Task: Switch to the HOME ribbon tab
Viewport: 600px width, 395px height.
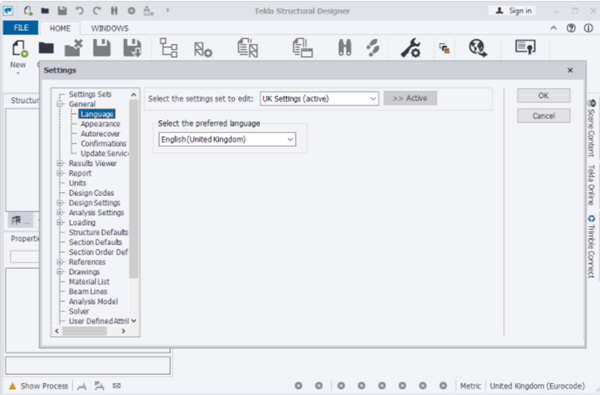Action: [x=60, y=28]
